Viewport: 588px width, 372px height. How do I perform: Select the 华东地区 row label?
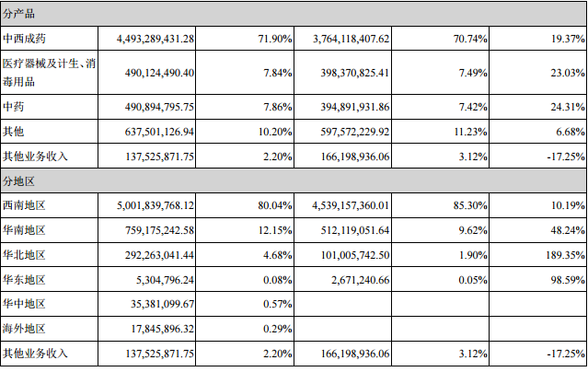(x=26, y=279)
